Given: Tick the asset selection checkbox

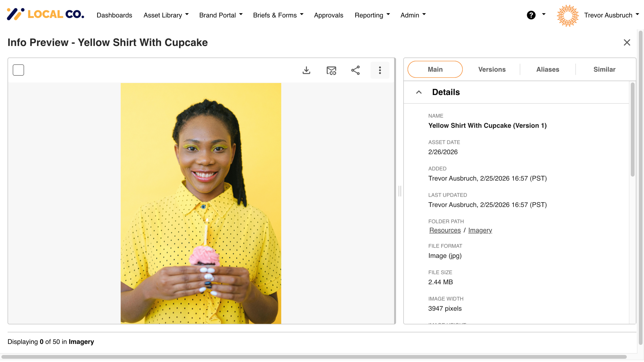Looking at the screenshot, I should (18, 70).
